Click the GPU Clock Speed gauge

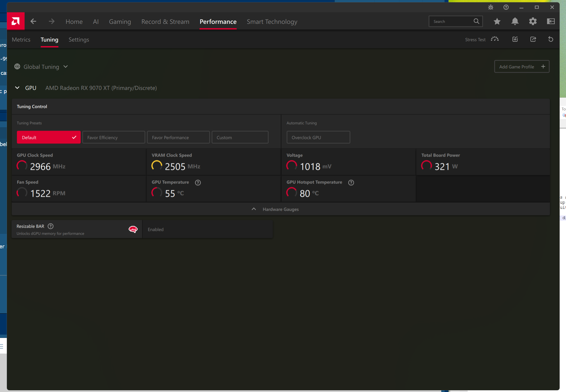pyautogui.click(x=22, y=166)
